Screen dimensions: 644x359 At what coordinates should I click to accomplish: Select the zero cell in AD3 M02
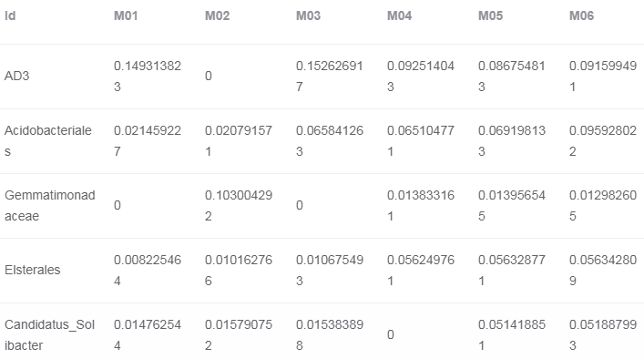[x=209, y=76]
